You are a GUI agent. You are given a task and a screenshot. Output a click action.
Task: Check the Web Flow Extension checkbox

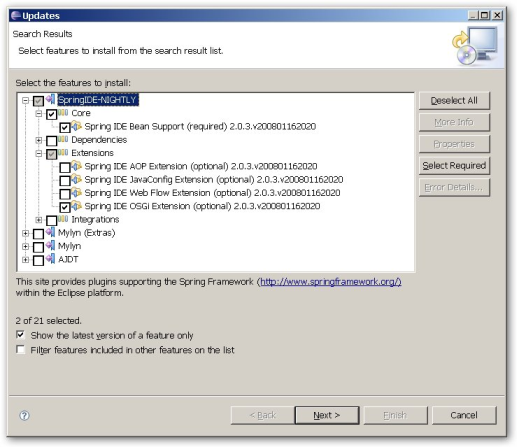click(65, 194)
